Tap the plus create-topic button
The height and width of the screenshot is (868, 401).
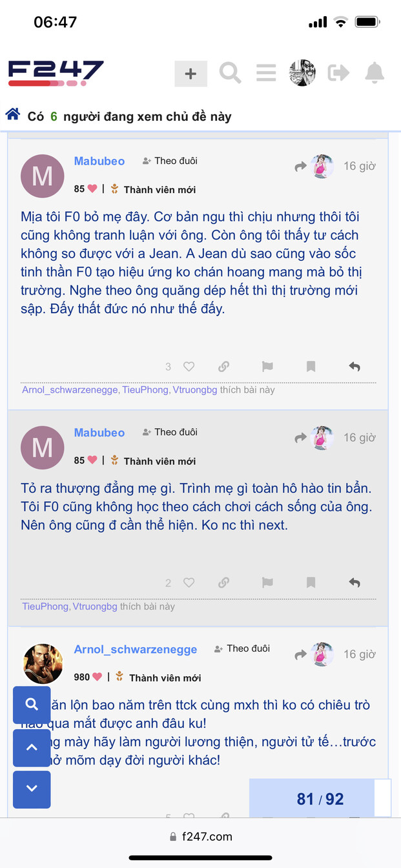(190, 74)
